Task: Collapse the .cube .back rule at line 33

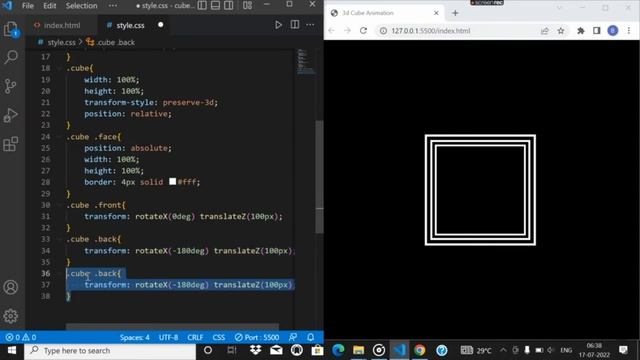Action: coord(60,239)
